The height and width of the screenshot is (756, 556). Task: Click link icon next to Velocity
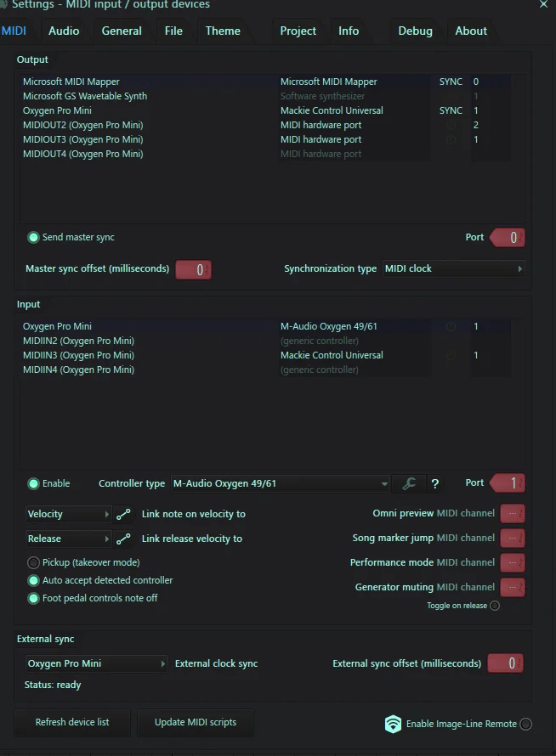123,515
